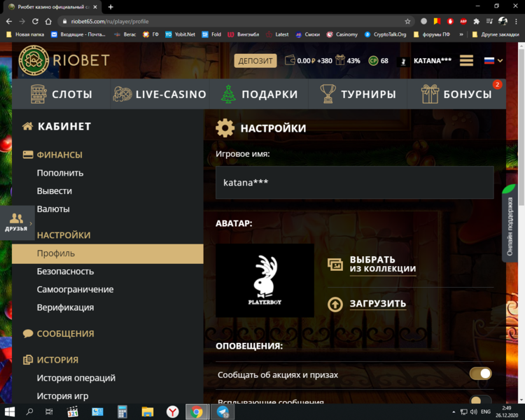The width and height of the screenshot is (525, 420).
Task: Click the CP points coin icon
Action: [x=373, y=61]
